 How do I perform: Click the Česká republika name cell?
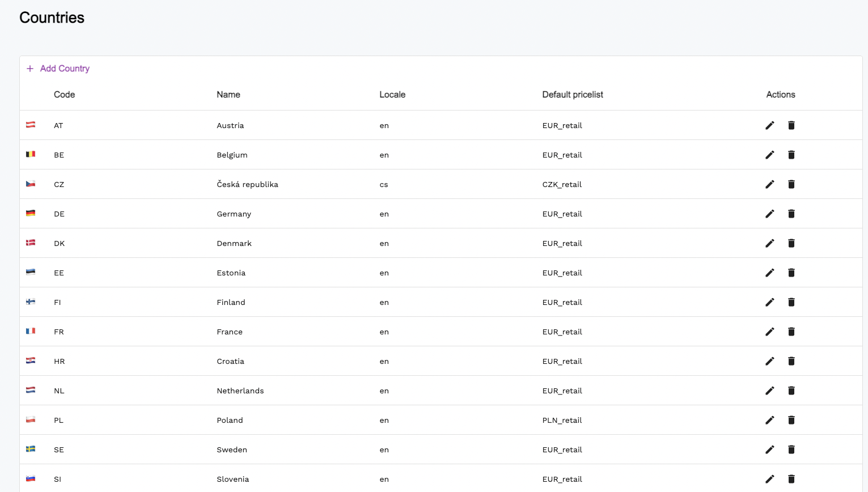pos(247,184)
